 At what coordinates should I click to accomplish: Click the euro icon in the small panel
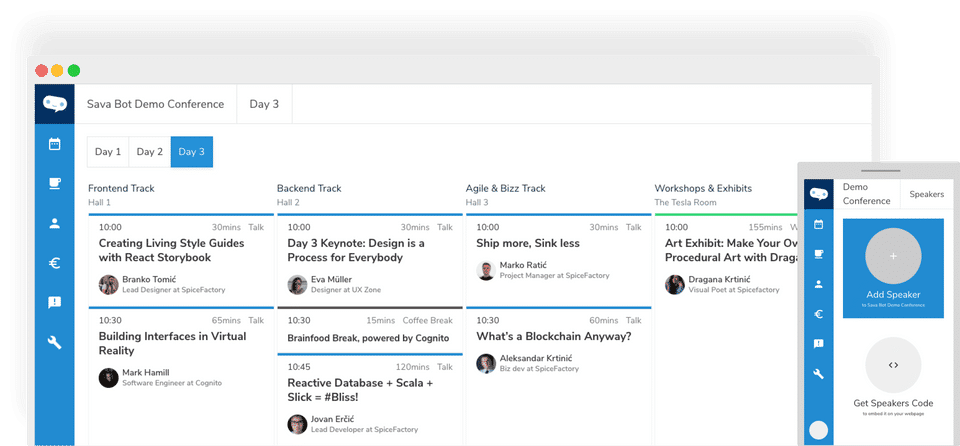818,314
